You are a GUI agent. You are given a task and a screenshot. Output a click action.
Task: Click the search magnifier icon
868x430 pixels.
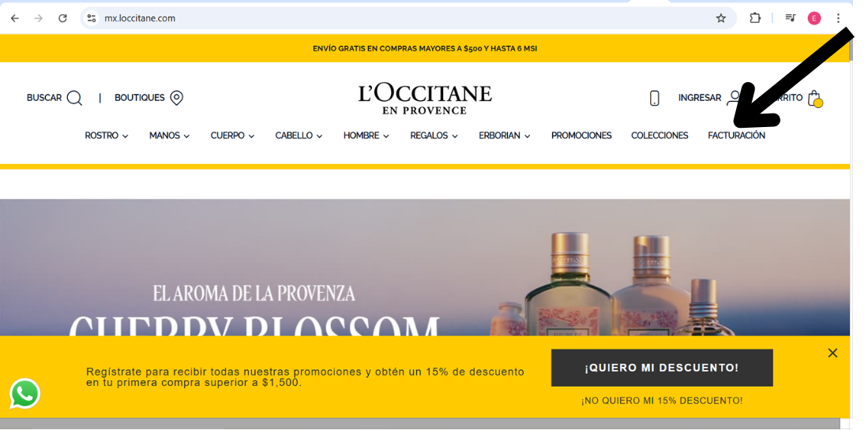pos(74,98)
